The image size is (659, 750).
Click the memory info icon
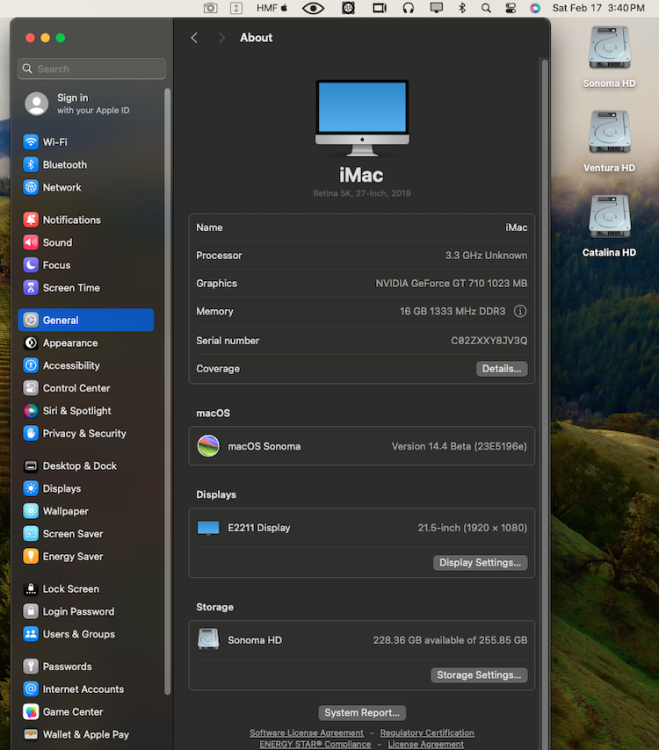coord(520,311)
